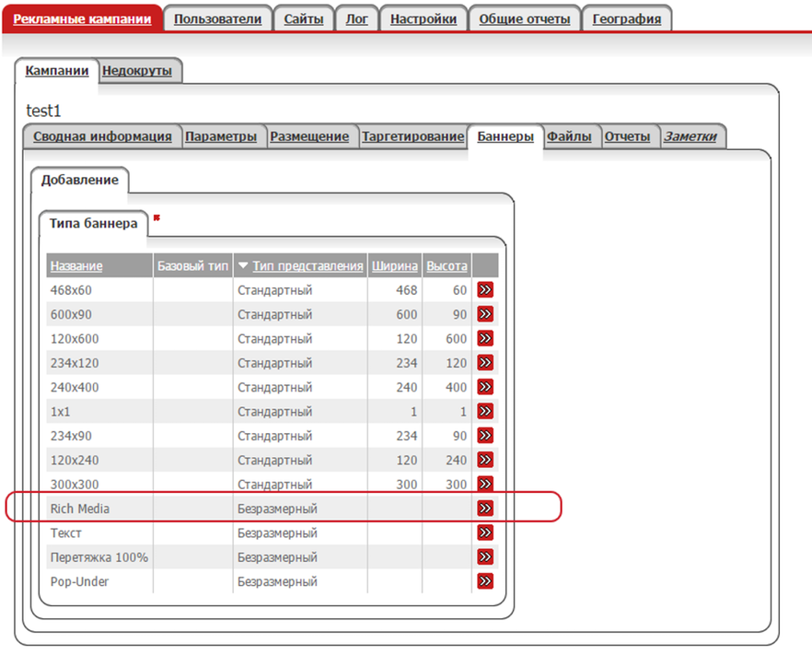
Task: Open the Заметки campaign tab
Action: tap(690, 136)
